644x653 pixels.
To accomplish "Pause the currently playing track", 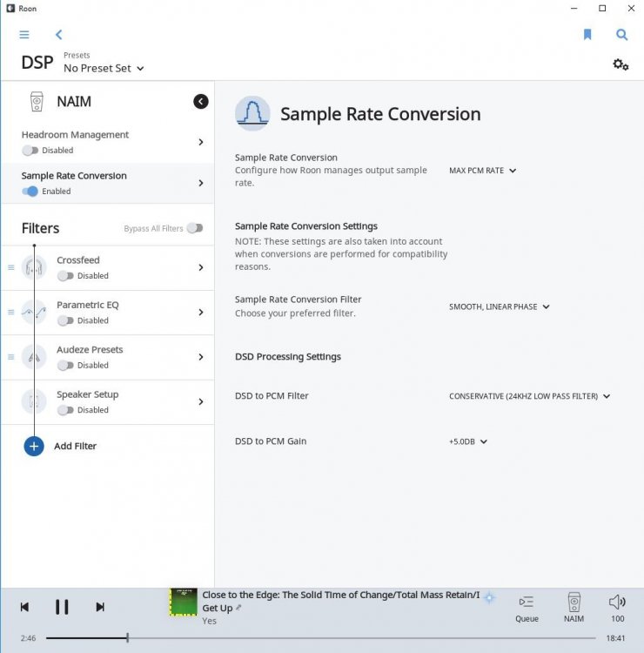I will point(62,607).
